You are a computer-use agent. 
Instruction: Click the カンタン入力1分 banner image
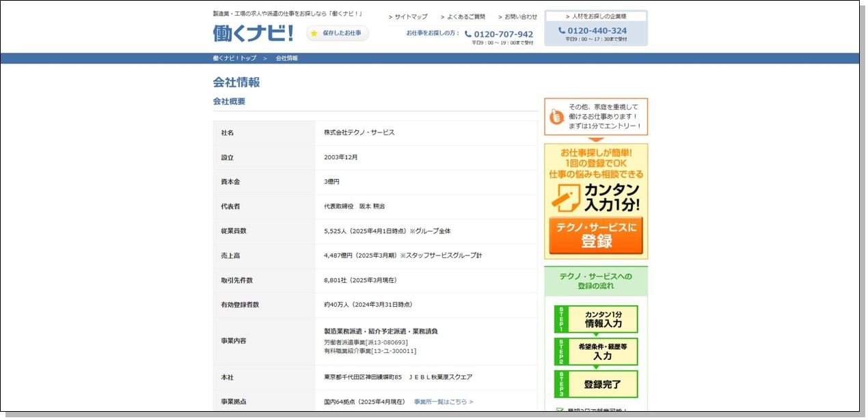coord(596,201)
